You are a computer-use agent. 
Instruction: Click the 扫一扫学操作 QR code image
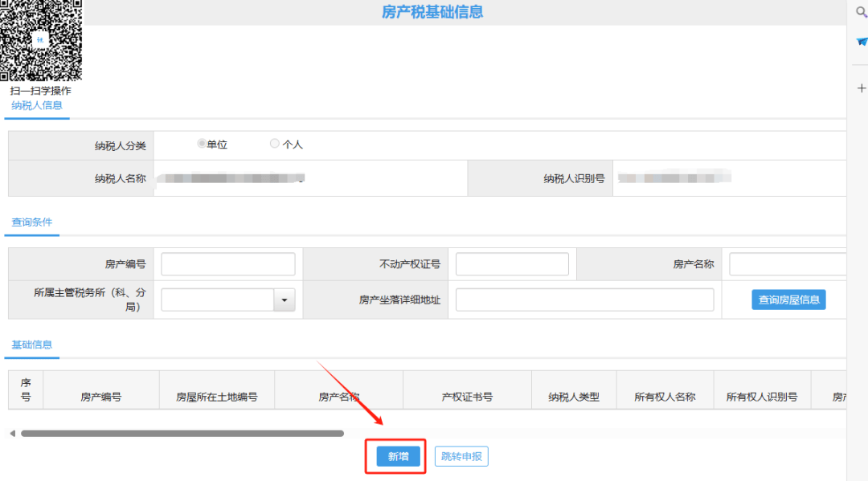pyautogui.click(x=41, y=39)
